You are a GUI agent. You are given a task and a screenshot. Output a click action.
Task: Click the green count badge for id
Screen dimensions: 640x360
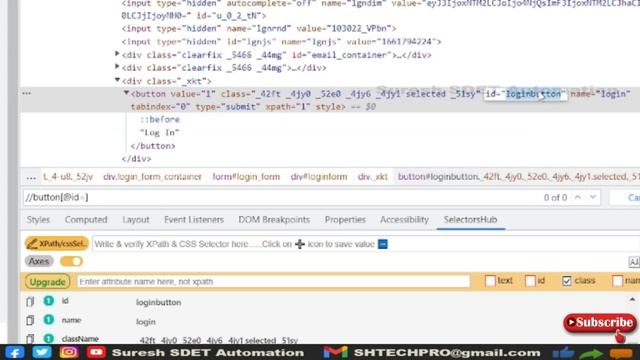(49, 301)
